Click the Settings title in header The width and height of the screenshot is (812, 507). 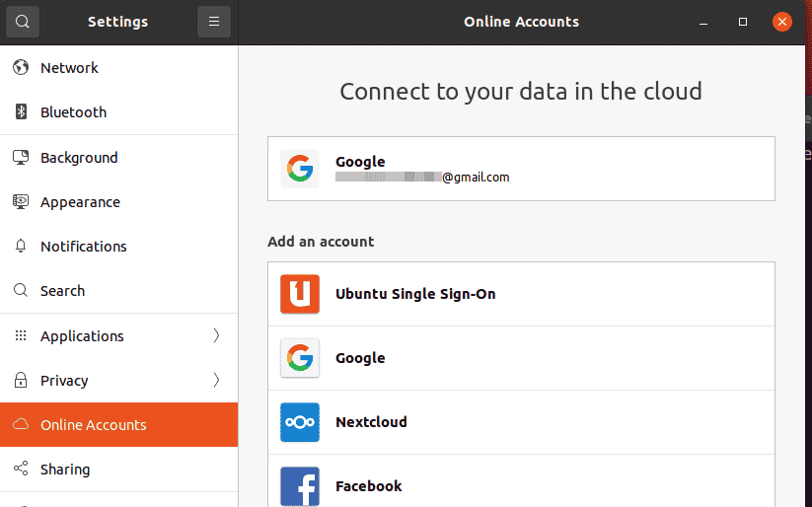tap(118, 22)
